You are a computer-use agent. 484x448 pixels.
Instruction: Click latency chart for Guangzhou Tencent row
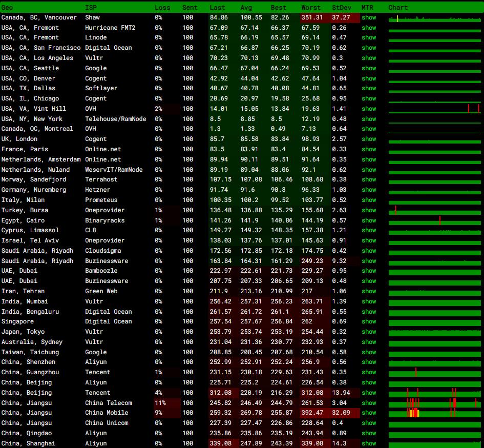[x=435, y=372]
